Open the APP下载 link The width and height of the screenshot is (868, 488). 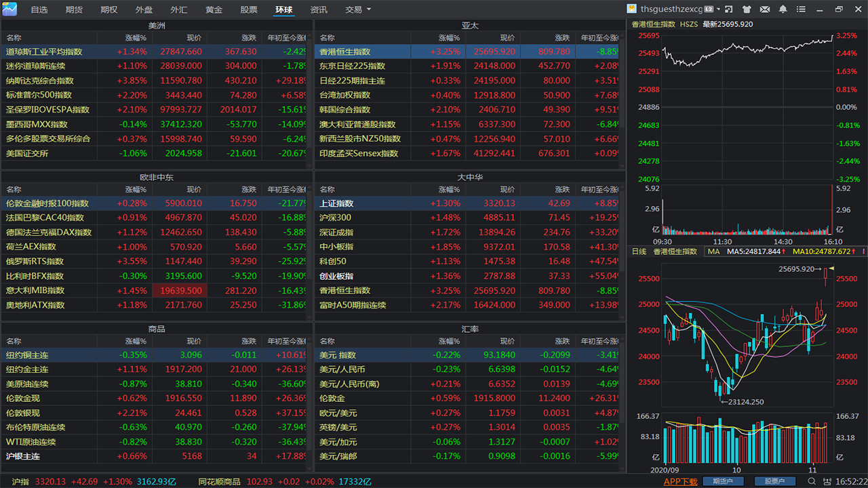[682, 481]
